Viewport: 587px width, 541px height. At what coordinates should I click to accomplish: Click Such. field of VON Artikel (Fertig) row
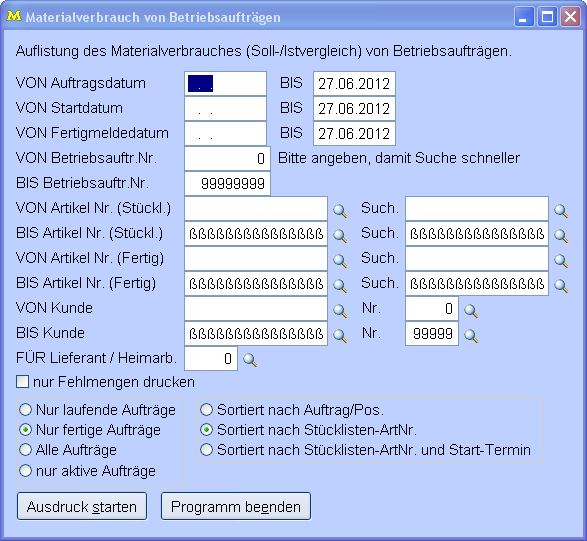click(x=477, y=258)
